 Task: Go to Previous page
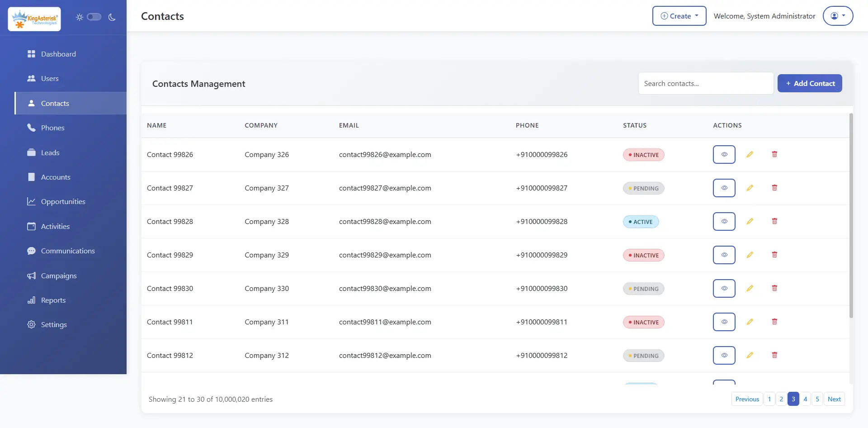click(747, 399)
